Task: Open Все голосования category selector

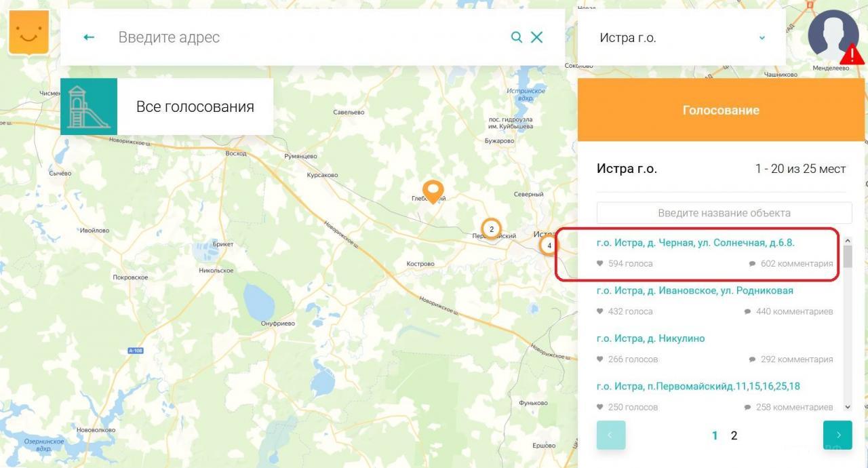Action: [x=195, y=106]
